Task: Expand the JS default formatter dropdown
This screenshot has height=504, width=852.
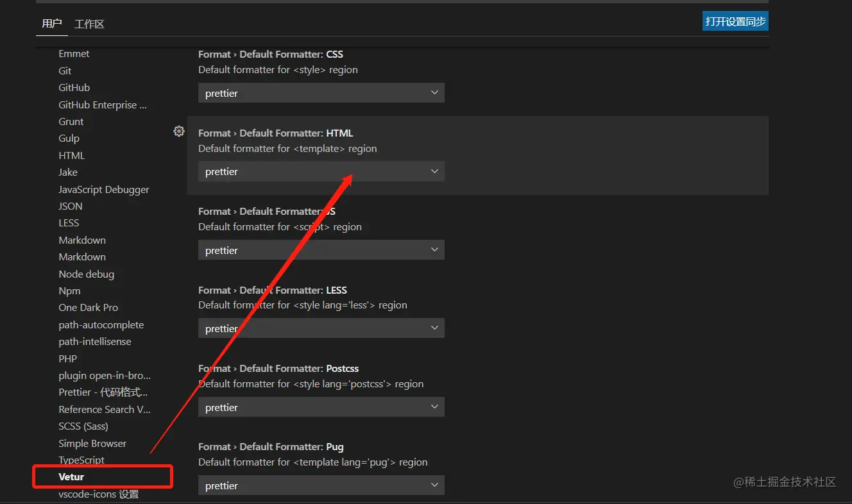Action: tap(321, 250)
